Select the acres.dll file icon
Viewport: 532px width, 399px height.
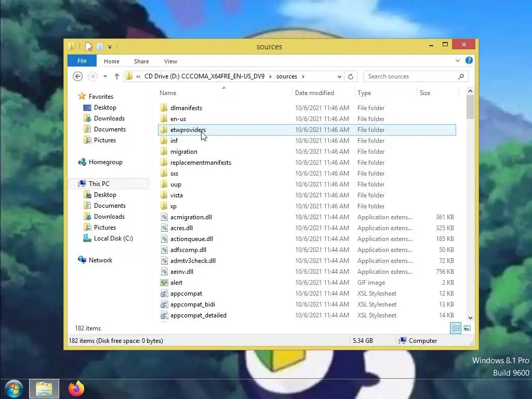[164, 228]
